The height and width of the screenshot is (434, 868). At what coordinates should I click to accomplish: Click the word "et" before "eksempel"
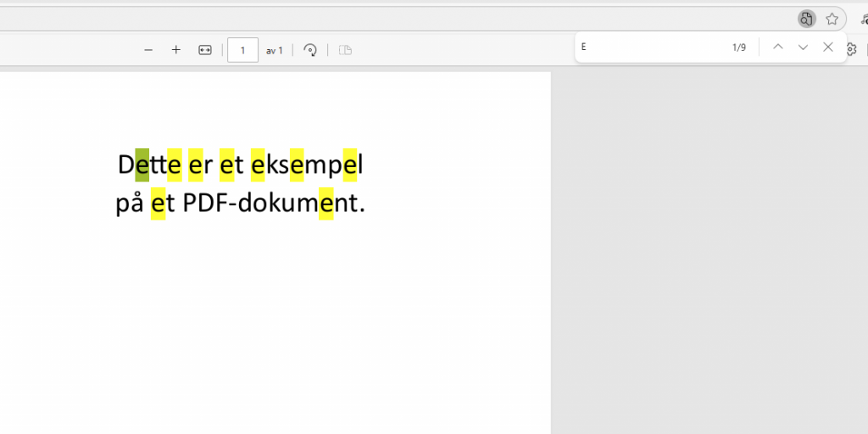232,165
